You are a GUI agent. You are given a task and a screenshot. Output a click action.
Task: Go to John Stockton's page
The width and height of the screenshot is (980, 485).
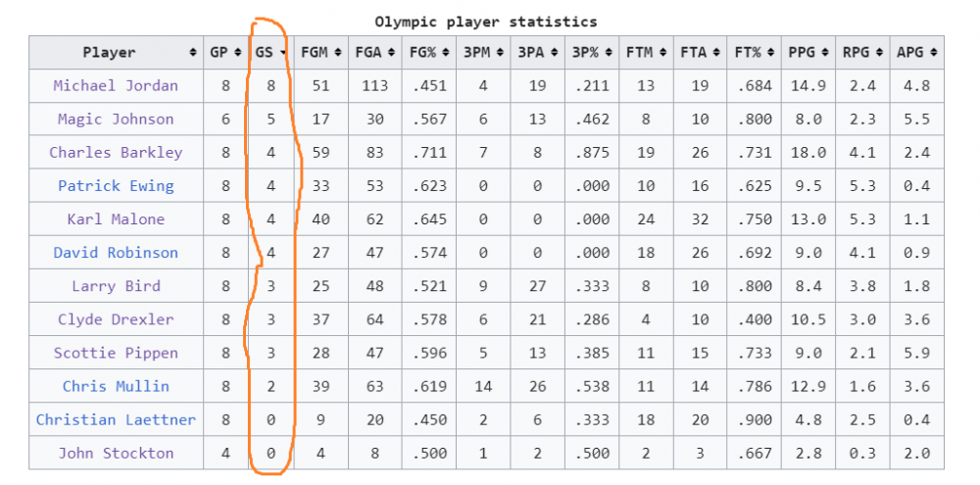(x=116, y=453)
